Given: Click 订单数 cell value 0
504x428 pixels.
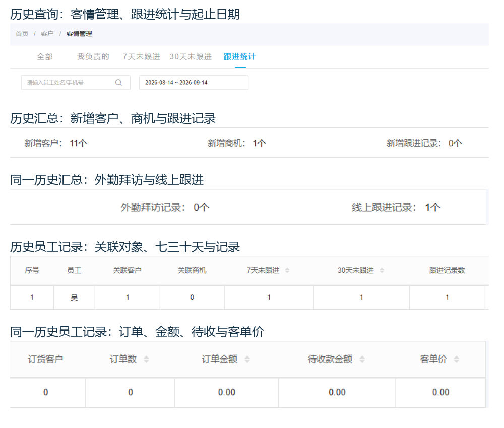Looking at the screenshot, I should click(x=131, y=392).
